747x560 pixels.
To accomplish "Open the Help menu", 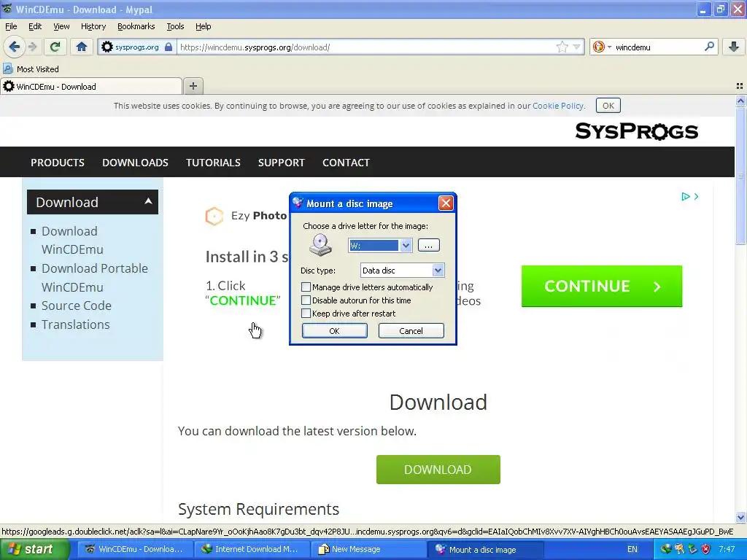I will (204, 26).
